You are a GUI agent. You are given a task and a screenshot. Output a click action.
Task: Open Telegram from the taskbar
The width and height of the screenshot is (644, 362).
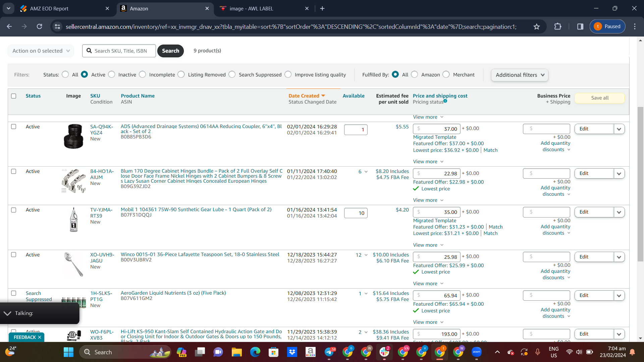[329, 352]
